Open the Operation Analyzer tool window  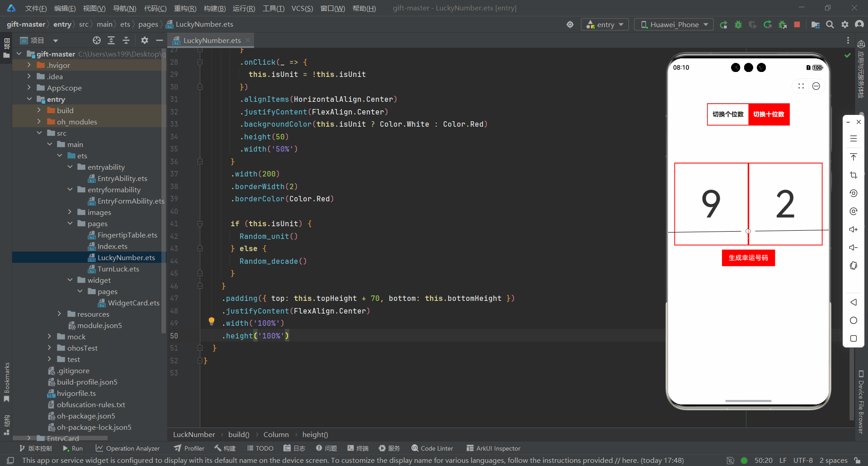coord(127,448)
